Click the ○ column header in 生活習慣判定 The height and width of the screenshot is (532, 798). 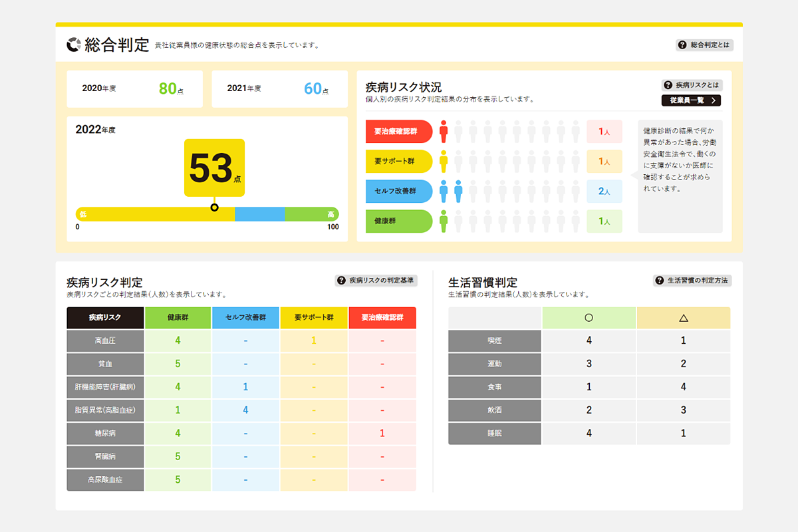[589, 318]
